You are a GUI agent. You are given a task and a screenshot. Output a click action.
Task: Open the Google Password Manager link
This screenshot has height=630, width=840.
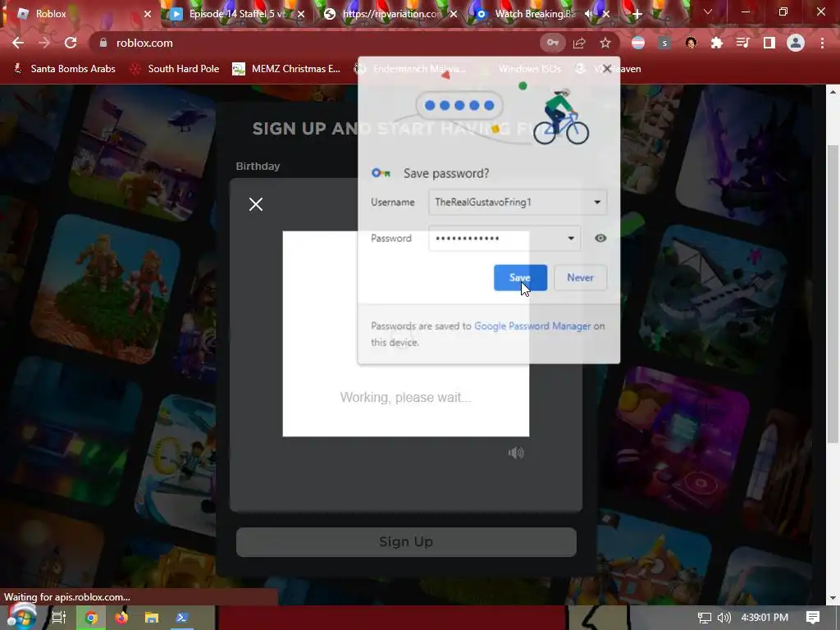[532, 326]
